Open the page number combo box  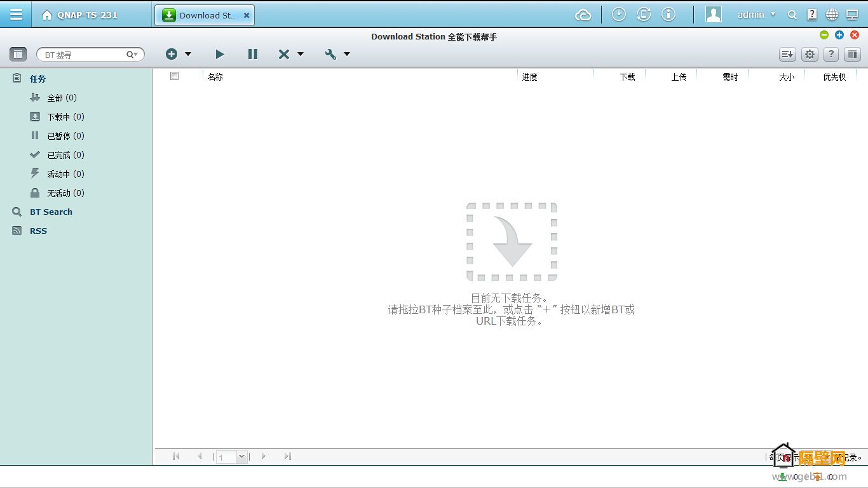pos(231,457)
